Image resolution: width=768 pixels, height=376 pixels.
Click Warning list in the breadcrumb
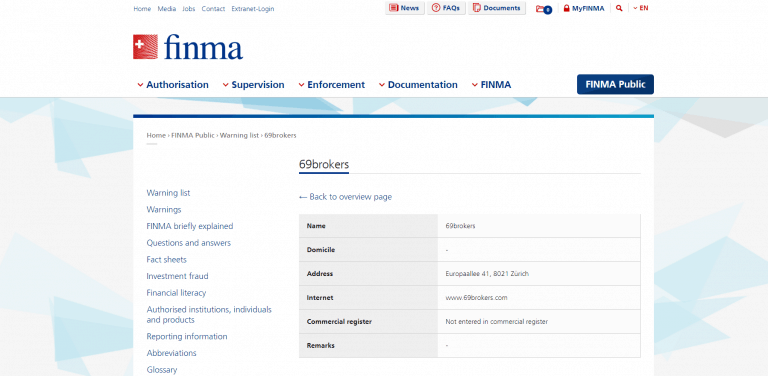[x=239, y=135]
